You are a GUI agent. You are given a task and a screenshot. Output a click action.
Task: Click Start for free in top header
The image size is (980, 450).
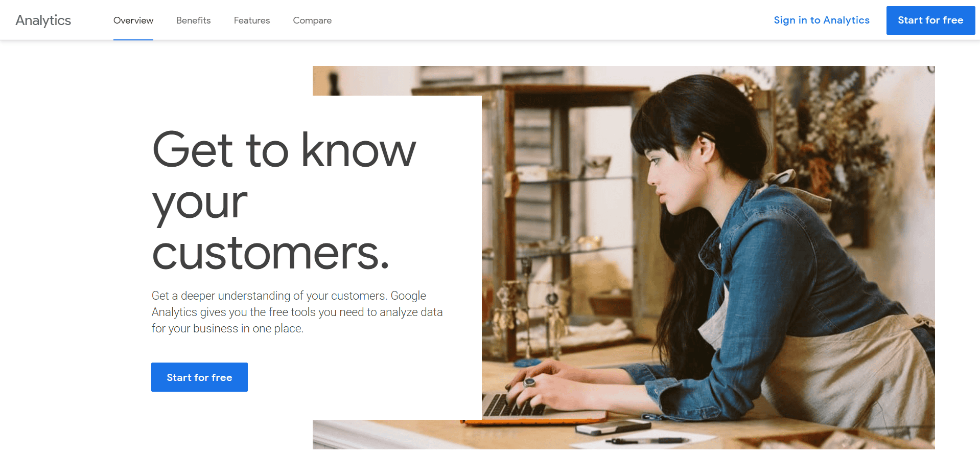[x=930, y=20]
